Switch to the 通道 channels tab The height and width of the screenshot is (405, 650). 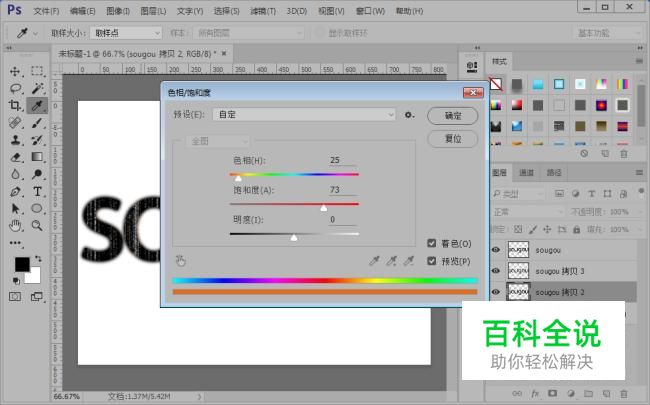526,172
